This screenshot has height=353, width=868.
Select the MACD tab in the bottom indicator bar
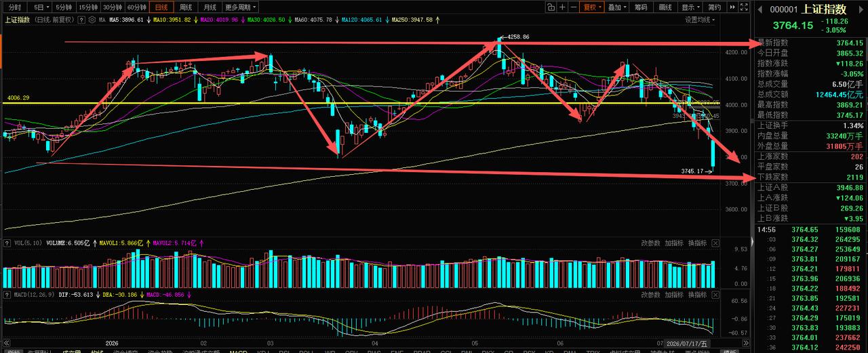(x=238, y=352)
